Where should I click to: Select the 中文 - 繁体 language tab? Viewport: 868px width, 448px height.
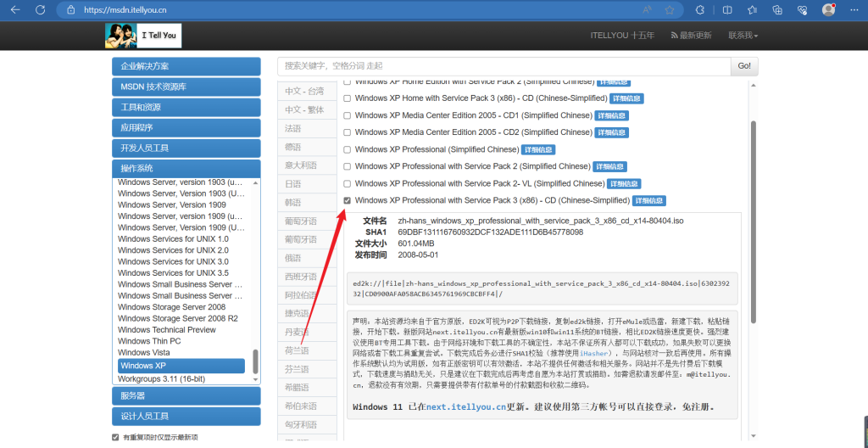coord(307,109)
